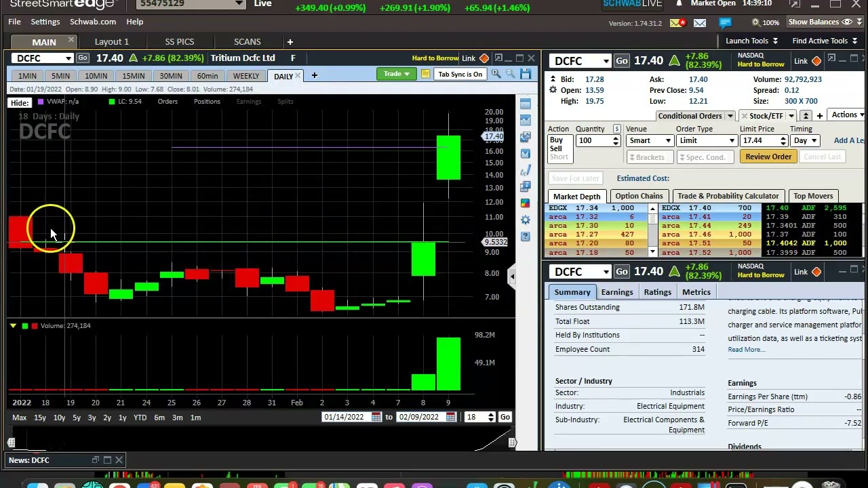Open the quote settings gear by Open price
868x488 pixels.
point(553,90)
